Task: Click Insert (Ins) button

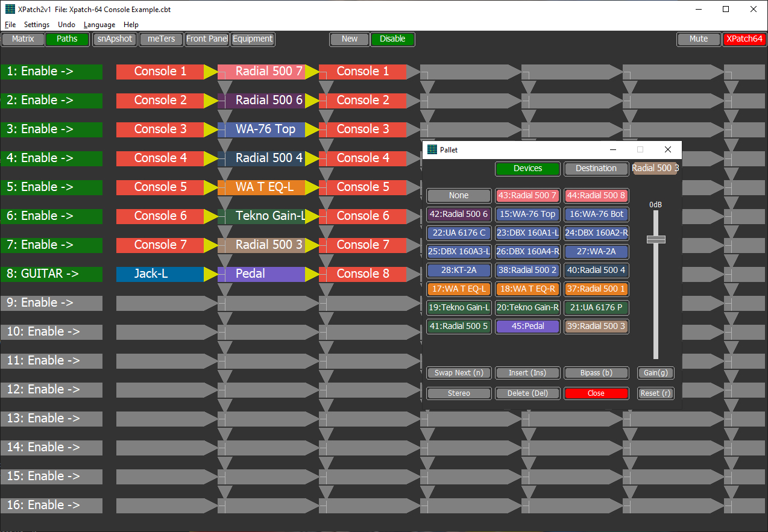Action: pos(527,373)
